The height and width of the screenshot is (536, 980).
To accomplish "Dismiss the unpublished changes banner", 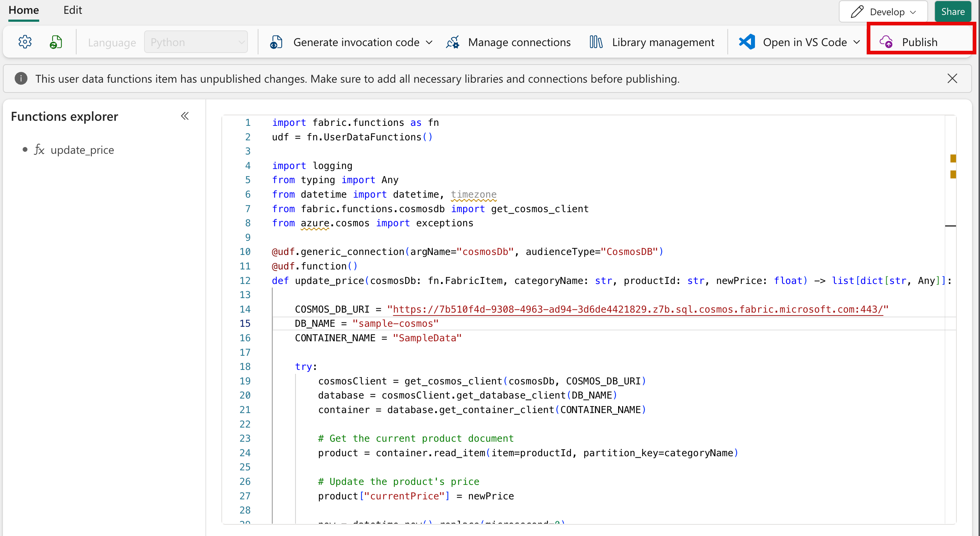I will (952, 78).
